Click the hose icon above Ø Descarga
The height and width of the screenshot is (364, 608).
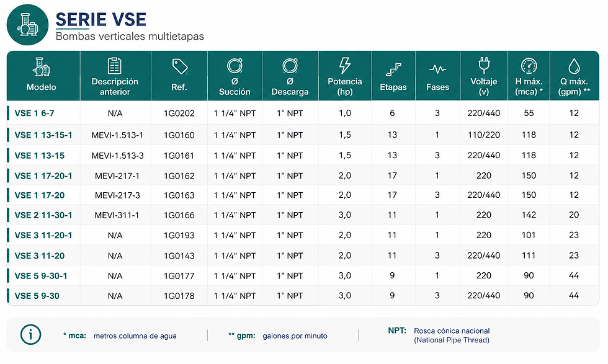(290, 66)
